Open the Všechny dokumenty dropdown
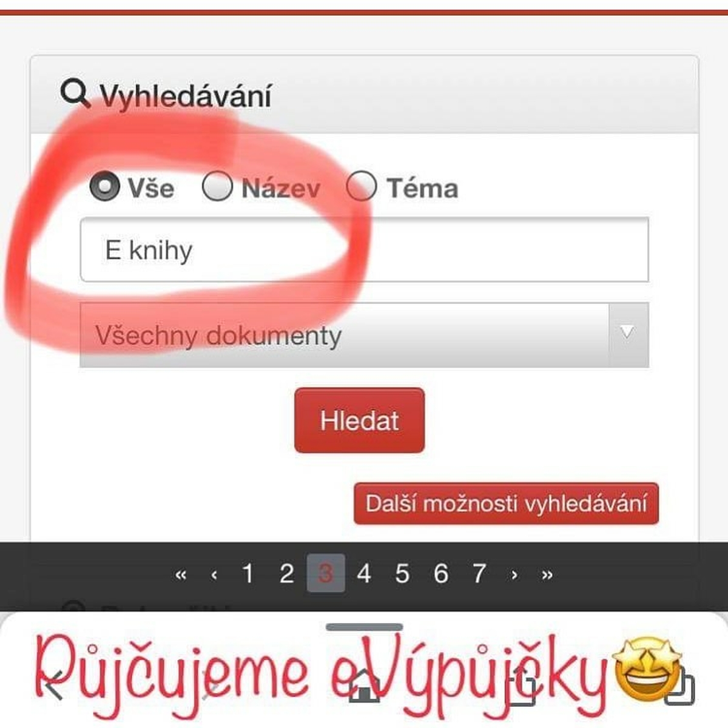The image size is (728, 728). [x=364, y=335]
